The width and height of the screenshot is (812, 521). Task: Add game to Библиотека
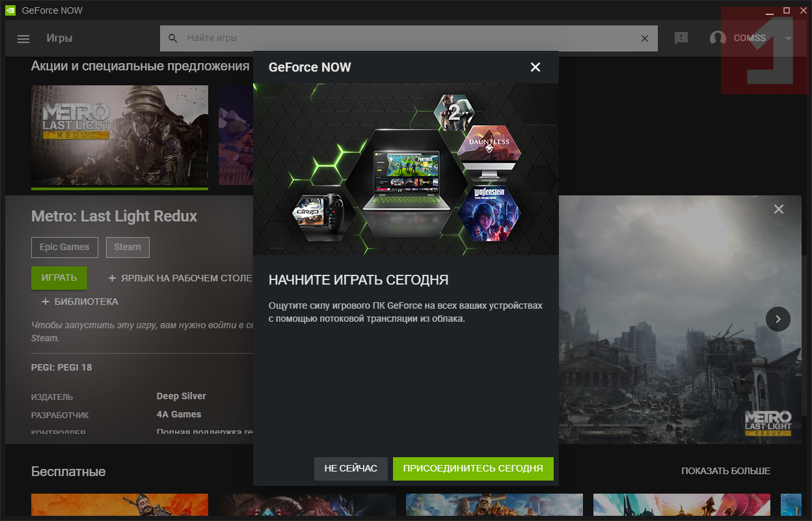pos(79,302)
